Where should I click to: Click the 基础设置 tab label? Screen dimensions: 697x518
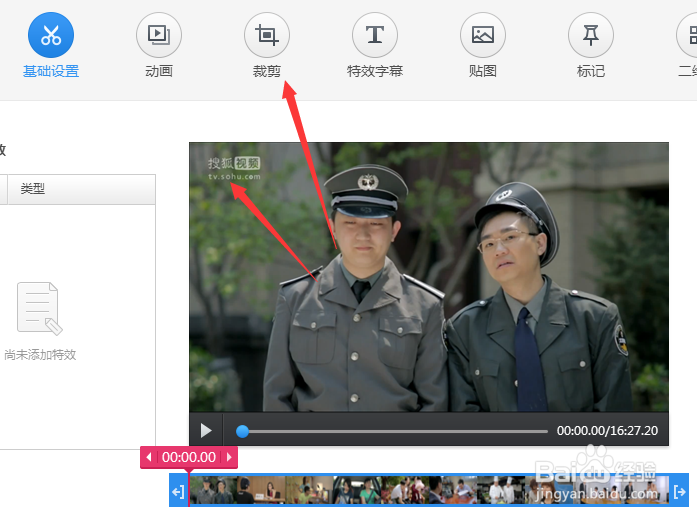(51, 71)
